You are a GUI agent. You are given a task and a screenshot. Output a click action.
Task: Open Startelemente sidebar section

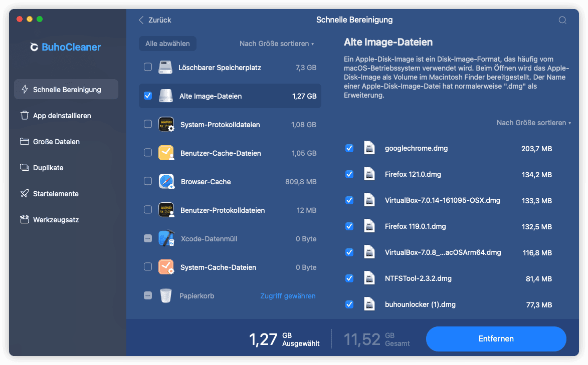pyautogui.click(x=66, y=193)
